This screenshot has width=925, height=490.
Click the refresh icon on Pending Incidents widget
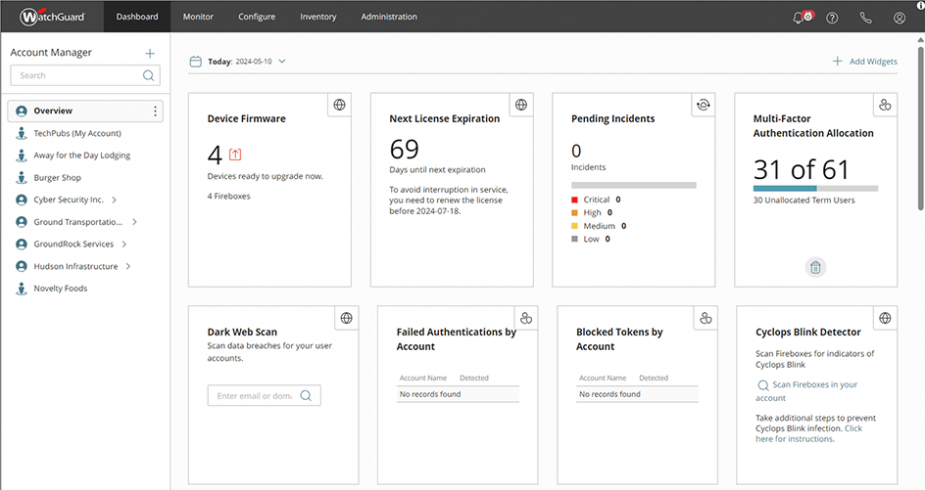(702, 105)
